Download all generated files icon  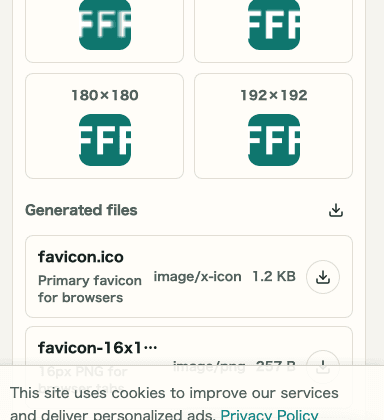336,210
